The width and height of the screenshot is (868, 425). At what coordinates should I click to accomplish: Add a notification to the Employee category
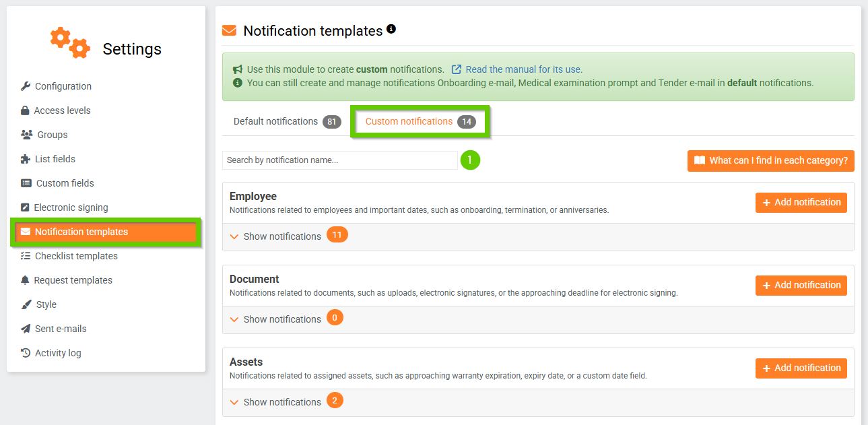tap(801, 202)
